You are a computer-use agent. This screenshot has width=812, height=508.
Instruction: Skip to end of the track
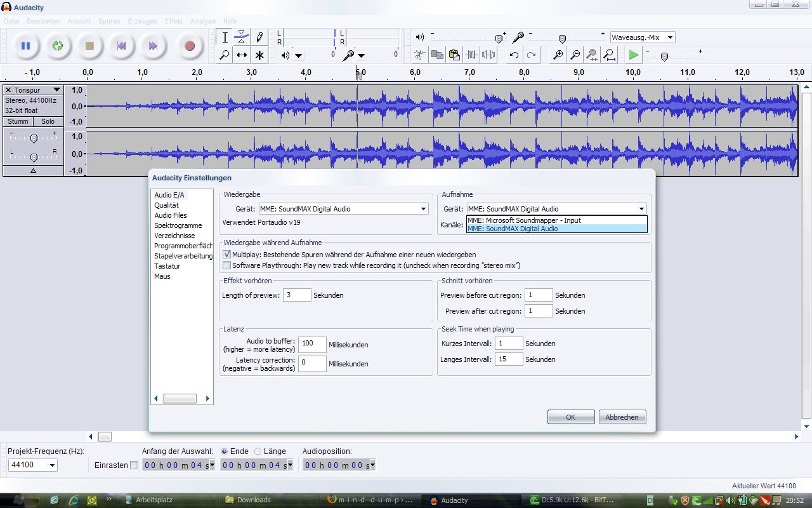tap(153, 46)
